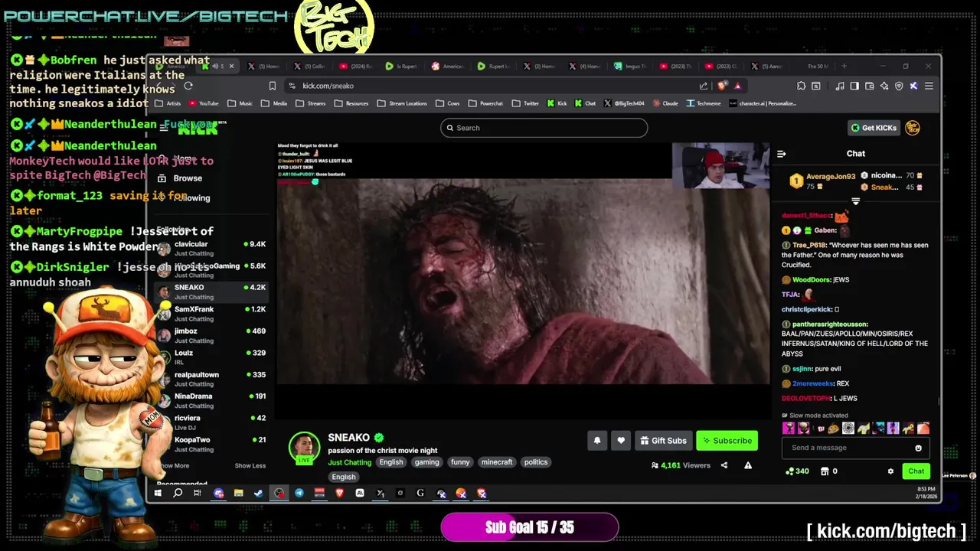Image resolution: width=980 pixels, height=551 pixels.
Task: Open the channel shop icon showing 0
Action: 825,471
